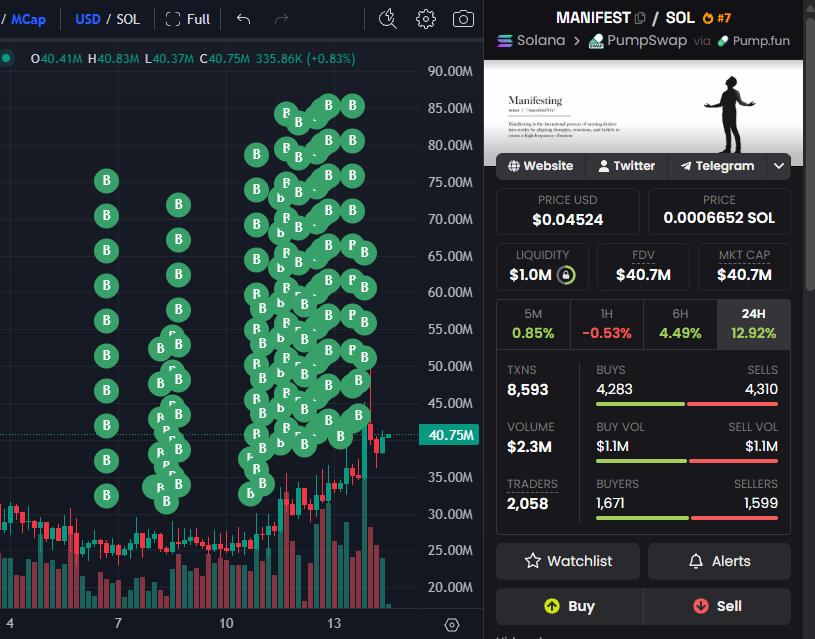Click the Manifesting token banner image

643,113
